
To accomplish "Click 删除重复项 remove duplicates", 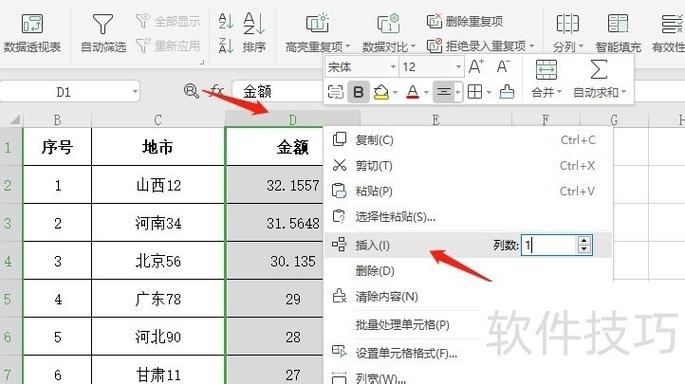I will click(x=465, y=21).
